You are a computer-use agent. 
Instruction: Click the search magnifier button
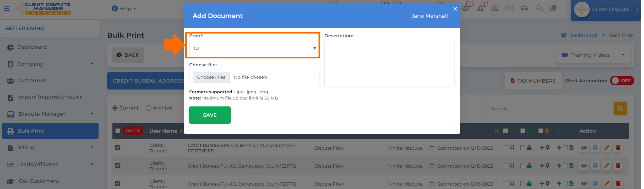pos(620,108)
